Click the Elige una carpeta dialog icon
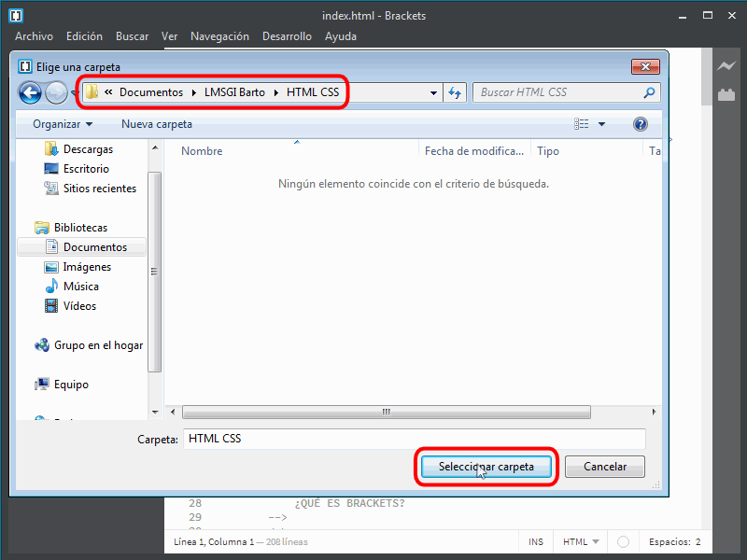Image resolution: width=747 pixels, height=560 pixels. coord(25,66)
